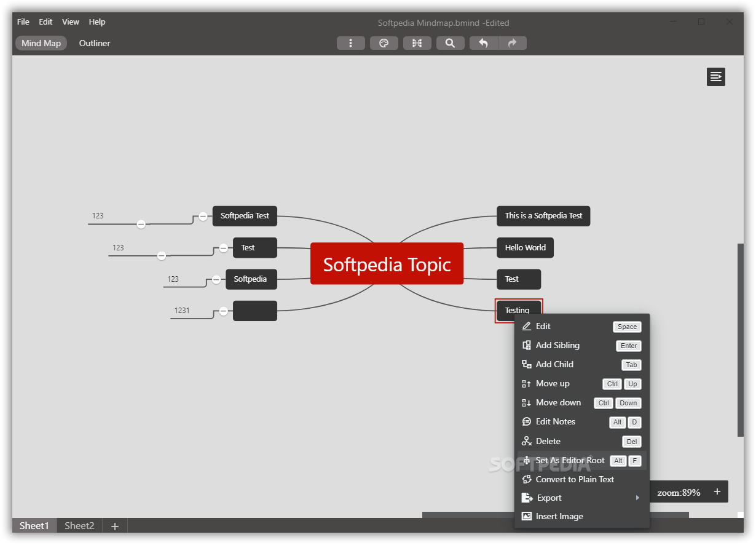This screenshot has height=545, width=756.
Task: Click the plus icon next to zoom:89%
Action: 717,491
